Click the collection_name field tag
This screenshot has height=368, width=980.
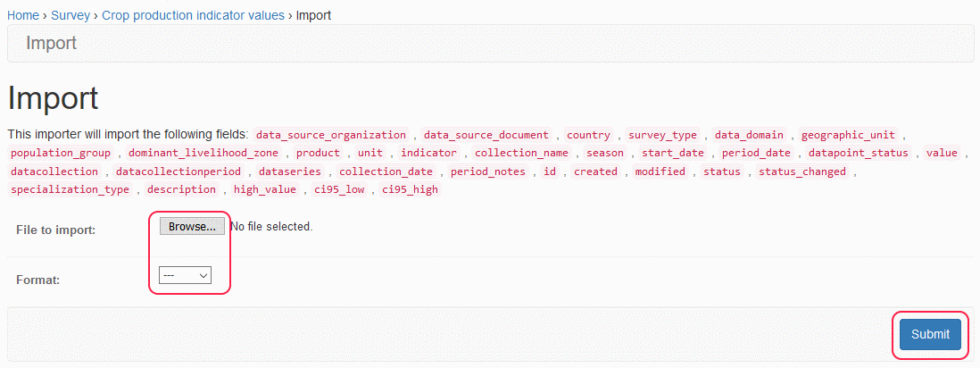tap(521, 153)
